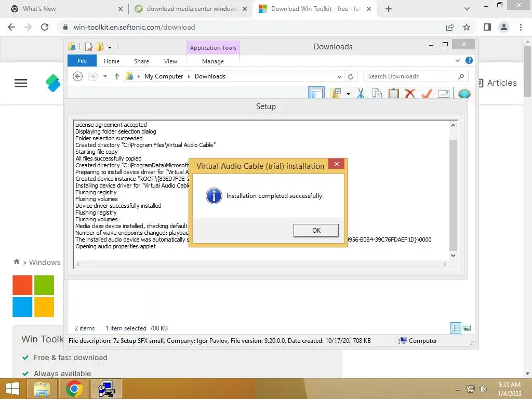Open the File tab in Downloads window
532x399 pixels.
pyautogui.click(x=82, y=61)
